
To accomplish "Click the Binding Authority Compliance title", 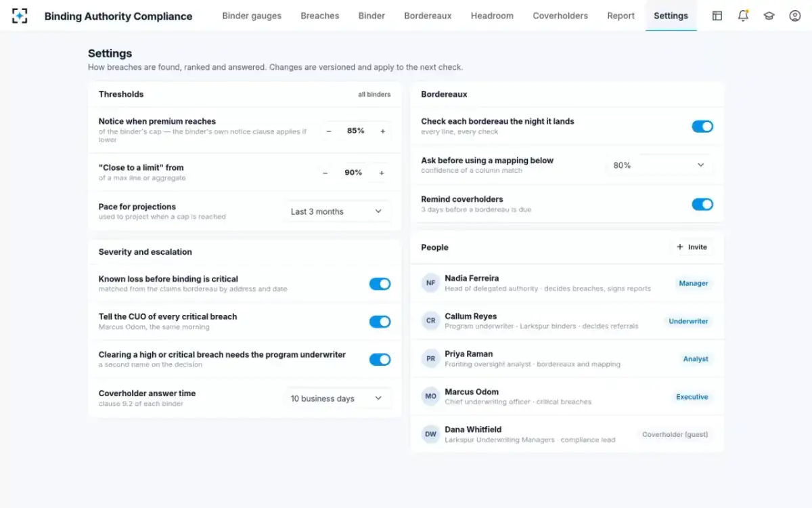I will [118, 16].
